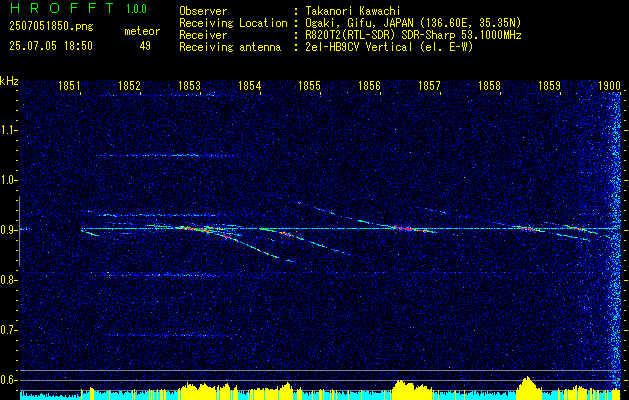Select the location Ogaki, Gifu, JAPAN text
This screenshot has height=400, width=629.
[413, 23]
